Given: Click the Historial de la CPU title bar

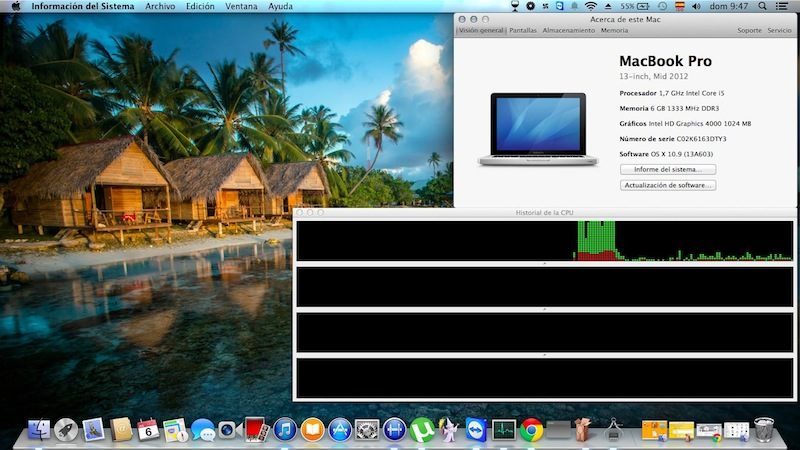Looking at the screenshot, I should tap(544, 212).
